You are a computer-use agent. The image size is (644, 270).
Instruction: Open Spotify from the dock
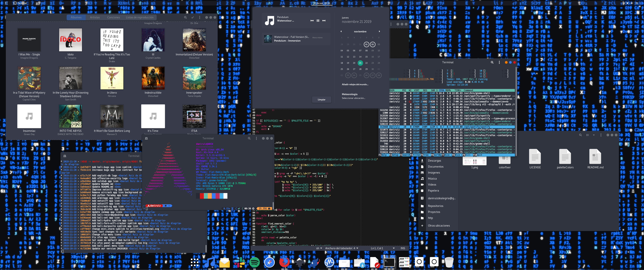click(255, 262)
